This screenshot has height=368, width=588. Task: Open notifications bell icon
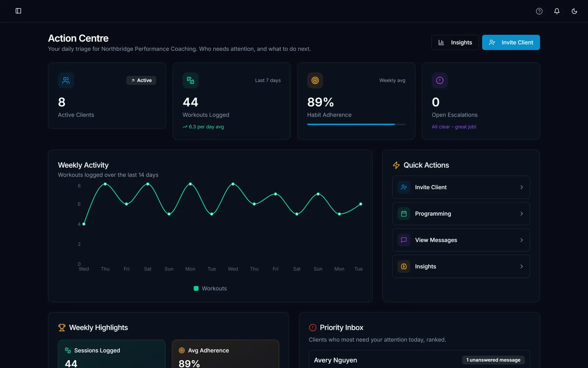click(x=557, y=11)
